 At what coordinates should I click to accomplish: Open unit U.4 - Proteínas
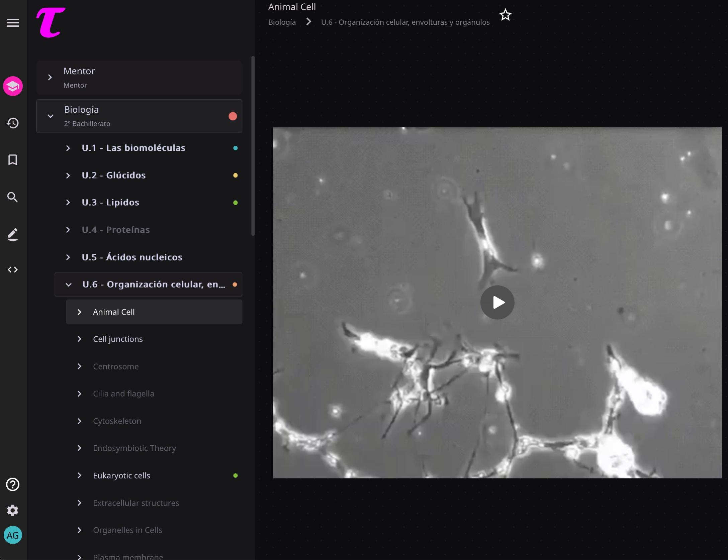pos(116,230)
